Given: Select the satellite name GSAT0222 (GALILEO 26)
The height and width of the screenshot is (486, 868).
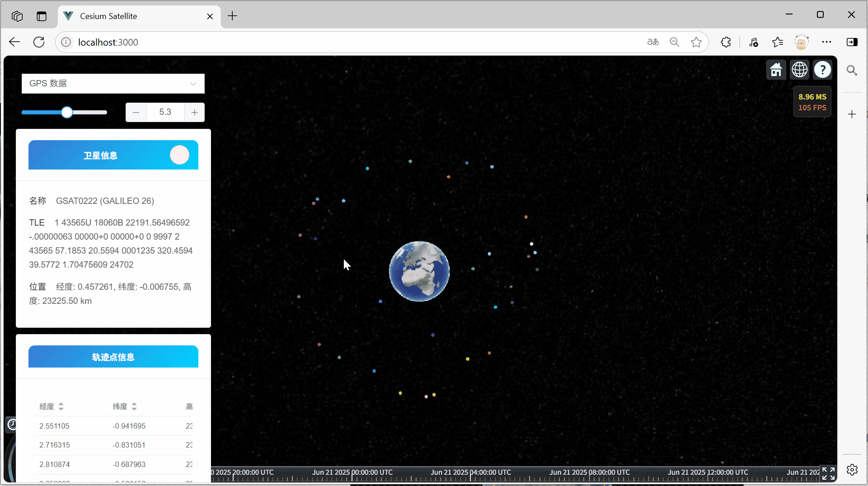Looking at the screenshot, I should [105, 201].
